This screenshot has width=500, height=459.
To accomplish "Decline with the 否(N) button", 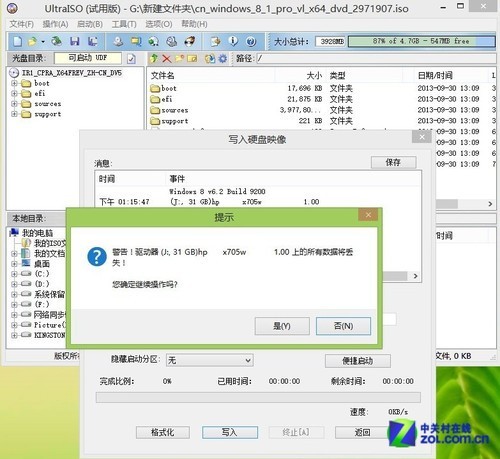I will tap(343, 326).
